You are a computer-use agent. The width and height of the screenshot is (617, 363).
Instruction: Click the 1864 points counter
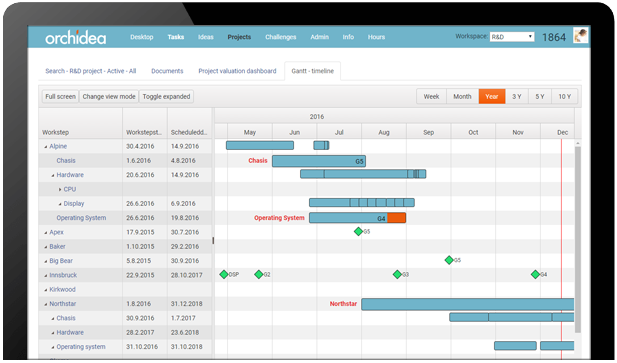[x=554, y=37]
